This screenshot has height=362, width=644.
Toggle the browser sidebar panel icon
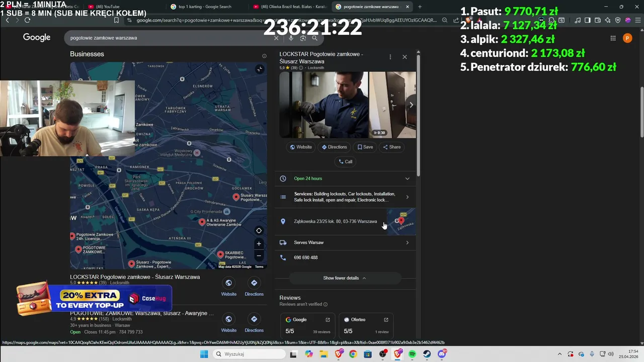coord(587,20)
